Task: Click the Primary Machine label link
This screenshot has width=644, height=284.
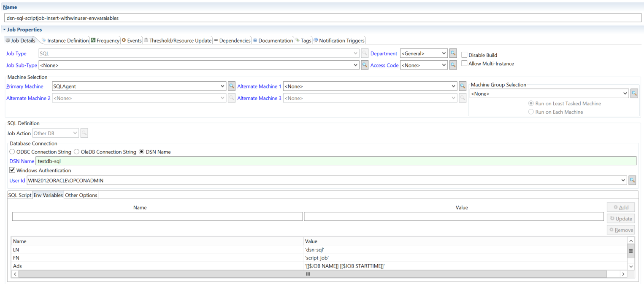Action: [x=24, y=86]
